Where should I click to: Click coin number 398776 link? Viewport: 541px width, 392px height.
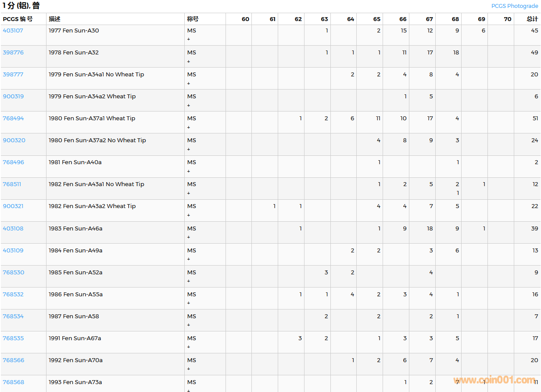click(x=13, y=53)
